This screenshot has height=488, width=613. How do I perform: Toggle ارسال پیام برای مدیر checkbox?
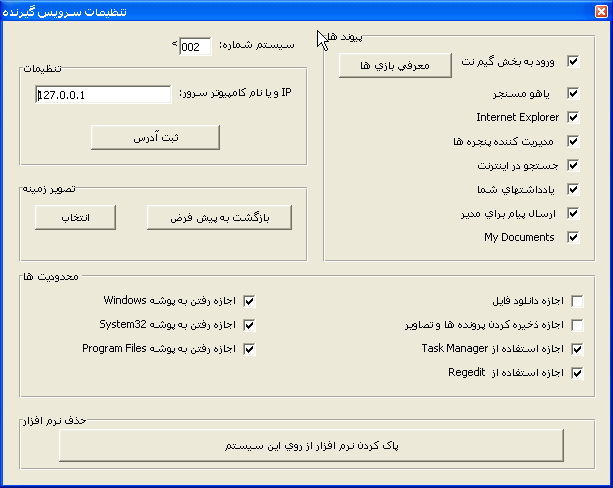(573, 214)
